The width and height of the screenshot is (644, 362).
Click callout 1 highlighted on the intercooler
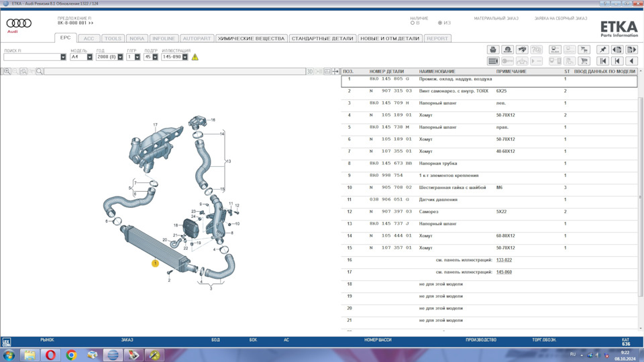click(x=155, y=263)
